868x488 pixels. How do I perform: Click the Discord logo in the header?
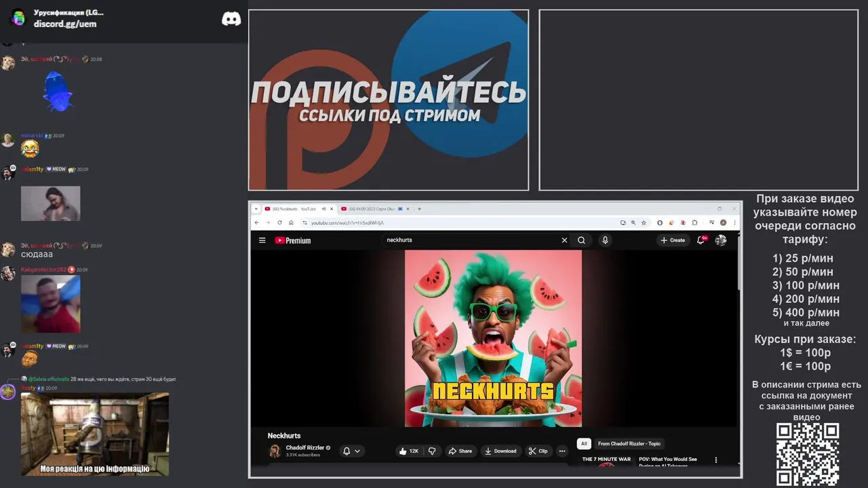[x=231, y=19]
